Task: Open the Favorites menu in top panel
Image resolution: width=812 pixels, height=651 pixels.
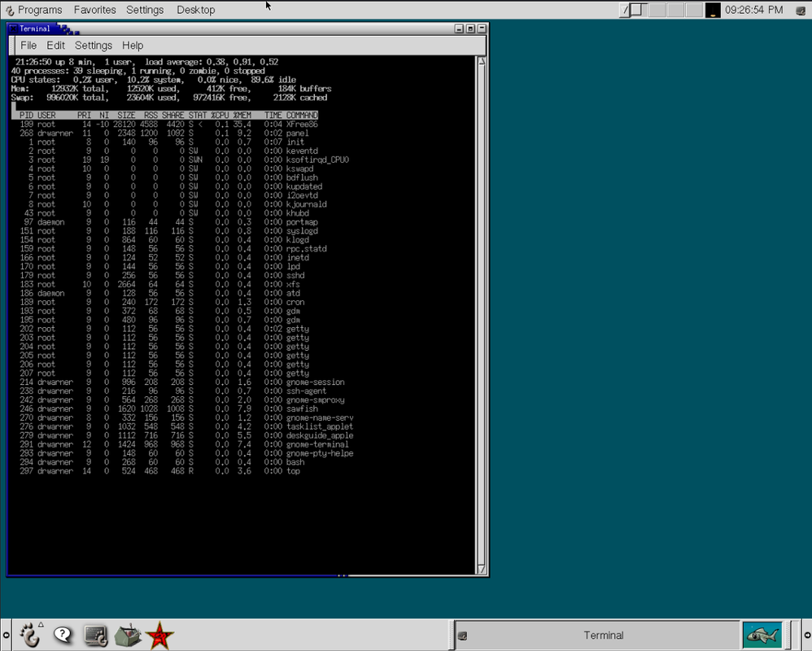Action: tap(94, 10)
